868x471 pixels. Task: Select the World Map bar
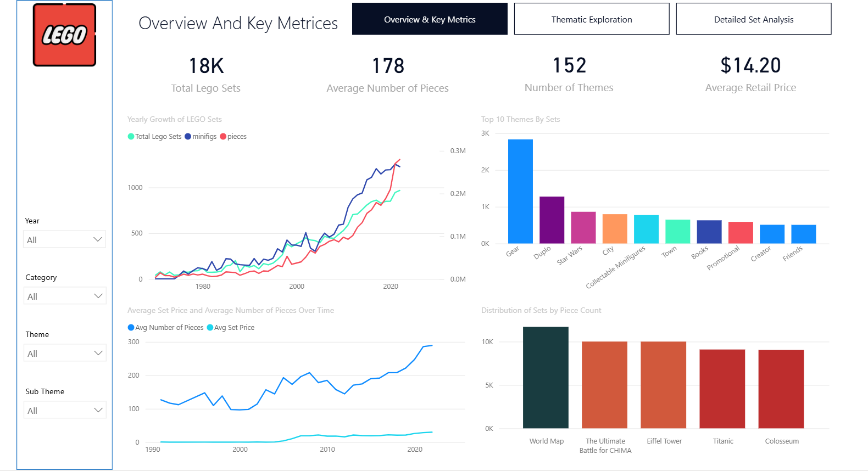(546, 378)
